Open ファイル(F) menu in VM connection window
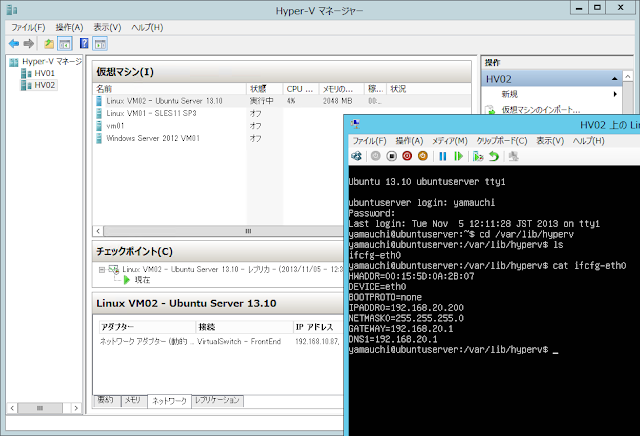Viewport: 640px width, 436px height. [x=369, y=141]
